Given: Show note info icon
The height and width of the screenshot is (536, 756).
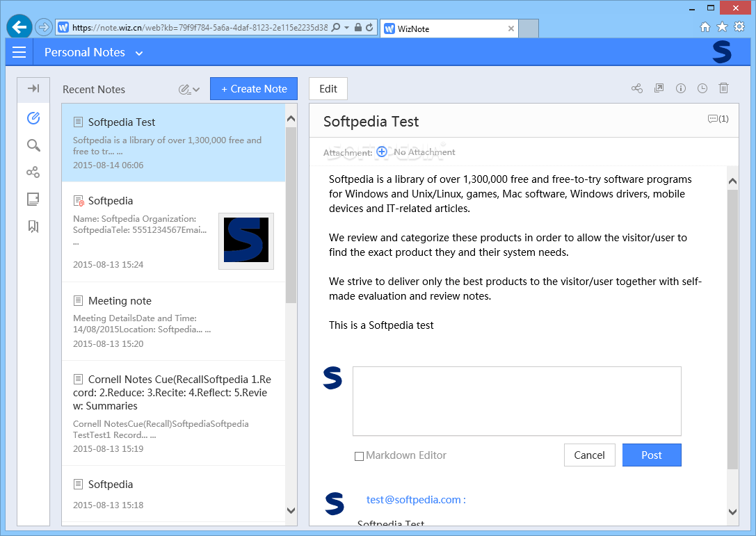Looking at the screenshot, I should point(680,88).
